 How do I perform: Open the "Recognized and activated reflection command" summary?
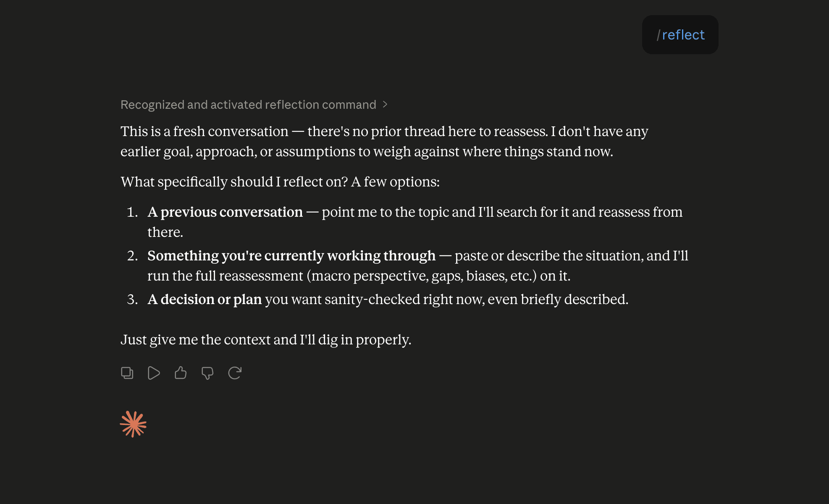248,105
